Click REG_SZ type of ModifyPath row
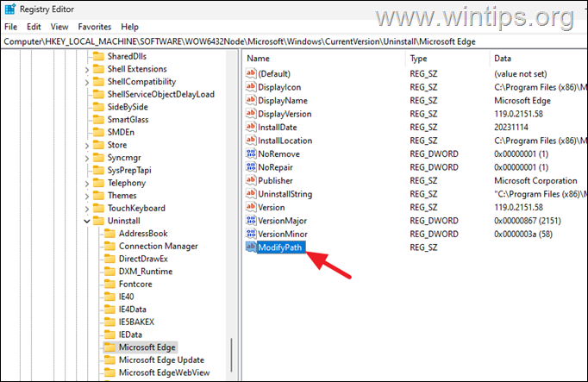The width and height of the screenshot is (588, 382). pos(423,247)
